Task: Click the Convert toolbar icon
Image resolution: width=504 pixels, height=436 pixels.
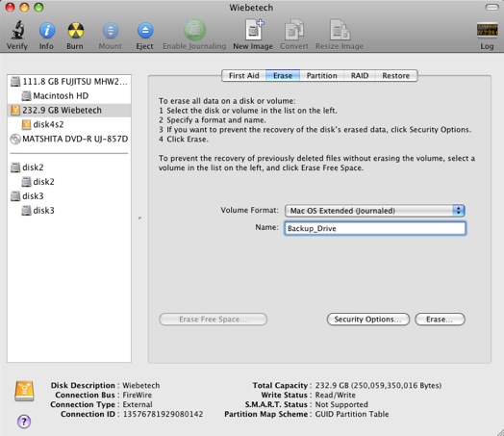Action: click(294, 30)
